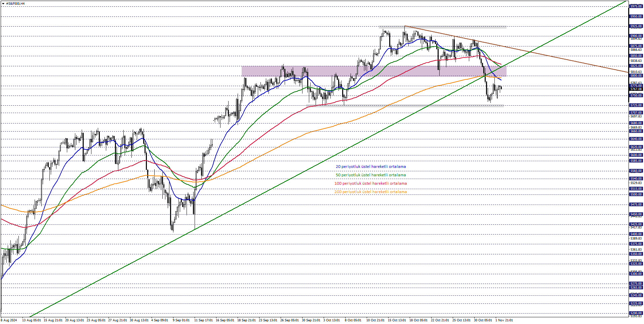Click the 4 Sep 09:01 time axis label

pos(160,320)
